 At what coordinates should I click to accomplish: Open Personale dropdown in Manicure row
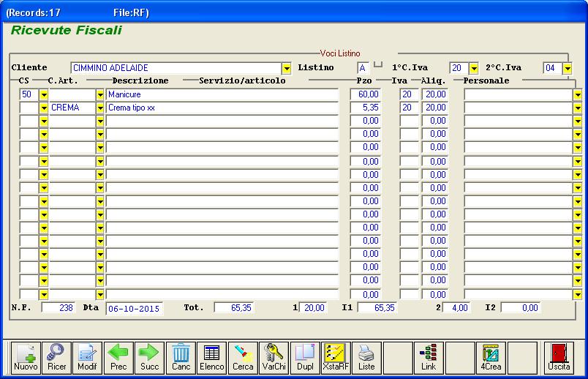(x=578, y=94)
